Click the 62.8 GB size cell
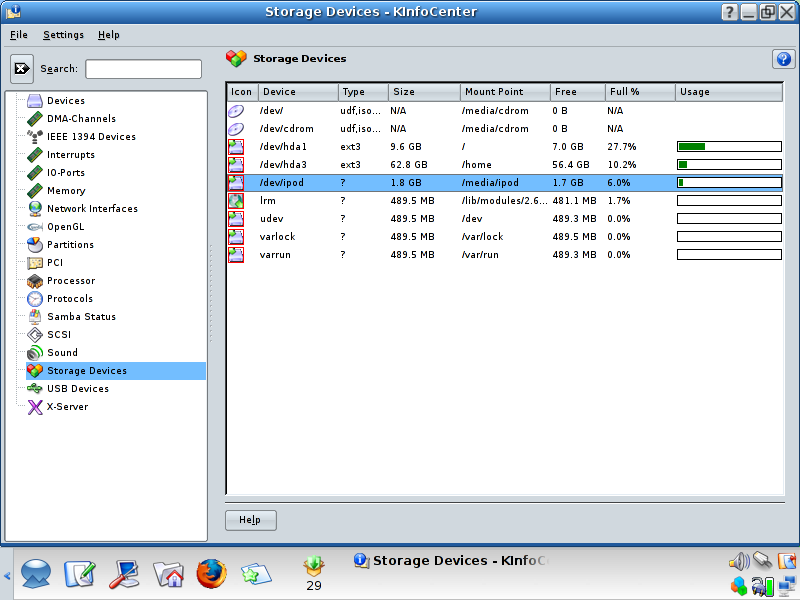This screenshot has width=800, height=600. [409, 165]
